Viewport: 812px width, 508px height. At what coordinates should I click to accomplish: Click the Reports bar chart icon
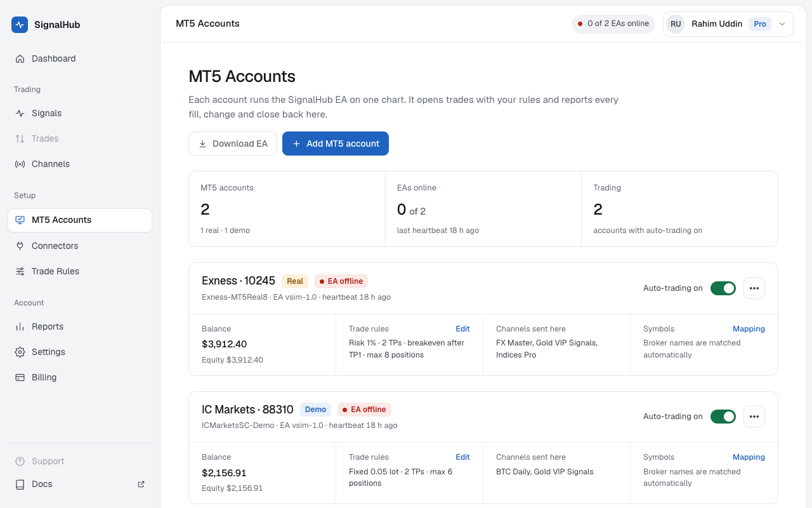click(x=20, y=326)
